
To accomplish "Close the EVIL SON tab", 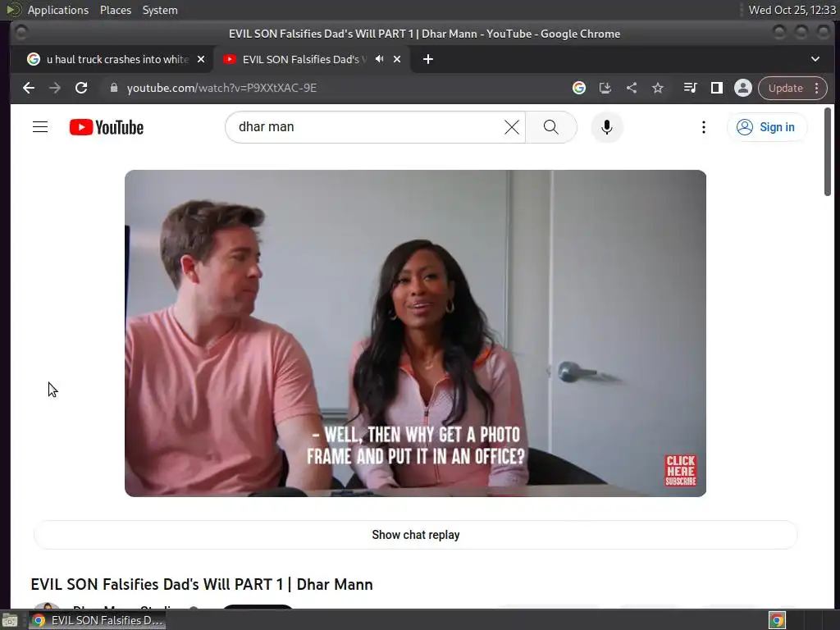I will pos(397,59).
